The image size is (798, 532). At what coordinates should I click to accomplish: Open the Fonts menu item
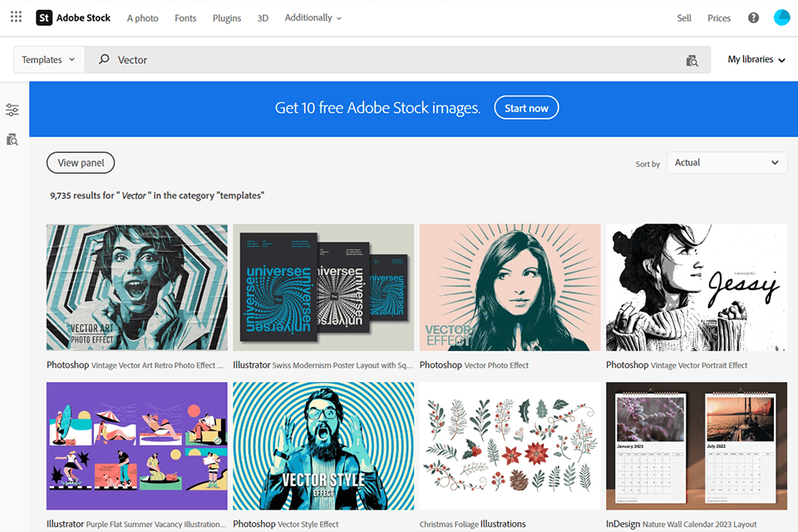coord(185,17)
